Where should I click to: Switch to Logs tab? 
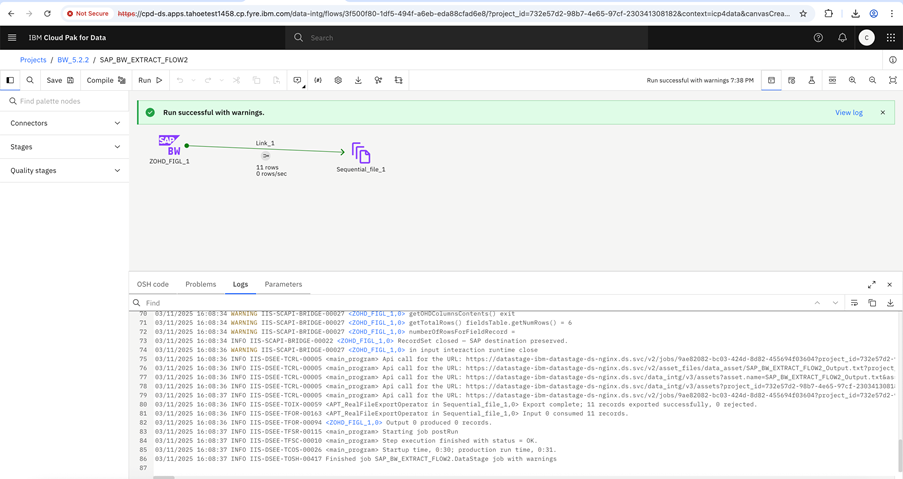(240, 284)
